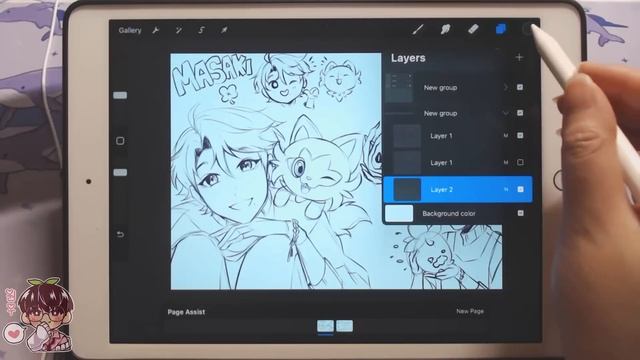Select first page thumbnail in Page Assist

coord(325,326)
